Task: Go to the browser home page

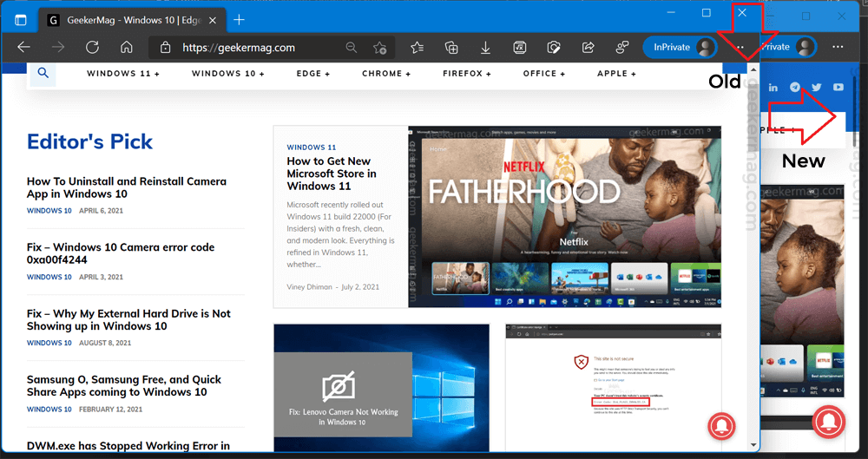Action: coord(126,48)
